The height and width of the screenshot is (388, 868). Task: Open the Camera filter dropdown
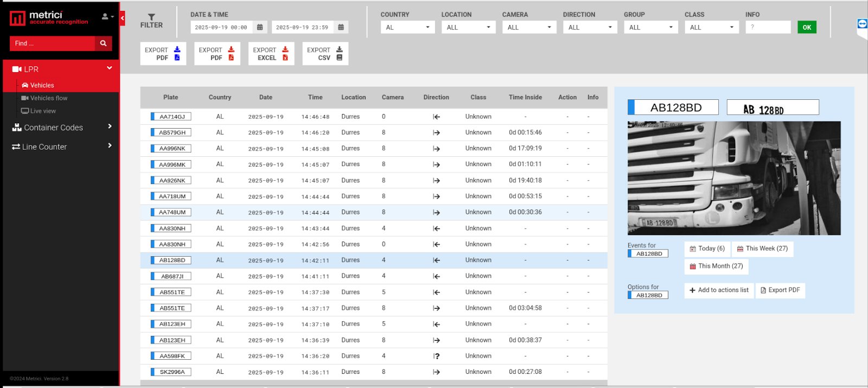(x=529, y=27)
